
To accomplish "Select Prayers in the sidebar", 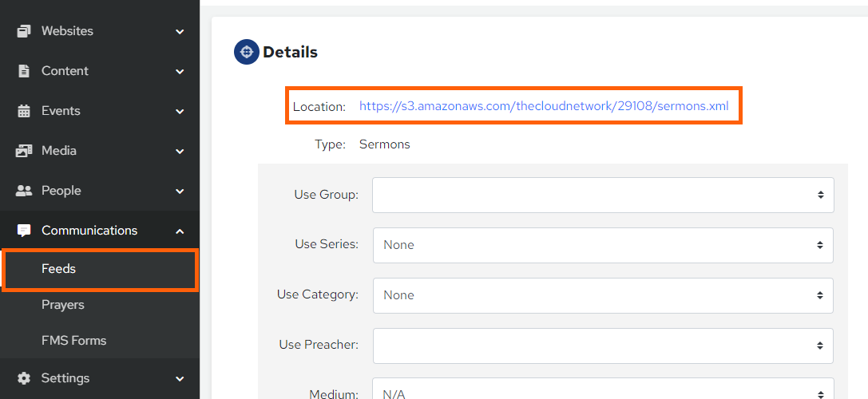I will click(x=100, y=305).
